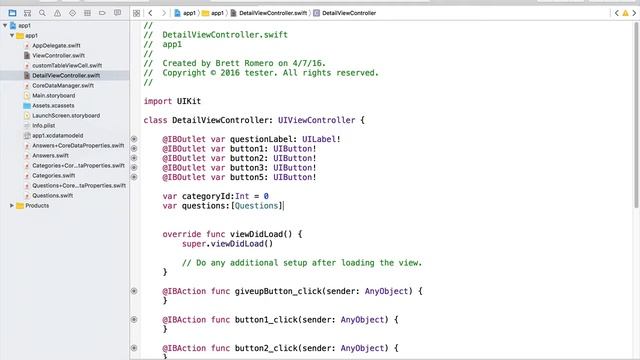Collapse the app1 group folder triangle
This screenshot has height=360, width=640.
(x=12, y=36)
